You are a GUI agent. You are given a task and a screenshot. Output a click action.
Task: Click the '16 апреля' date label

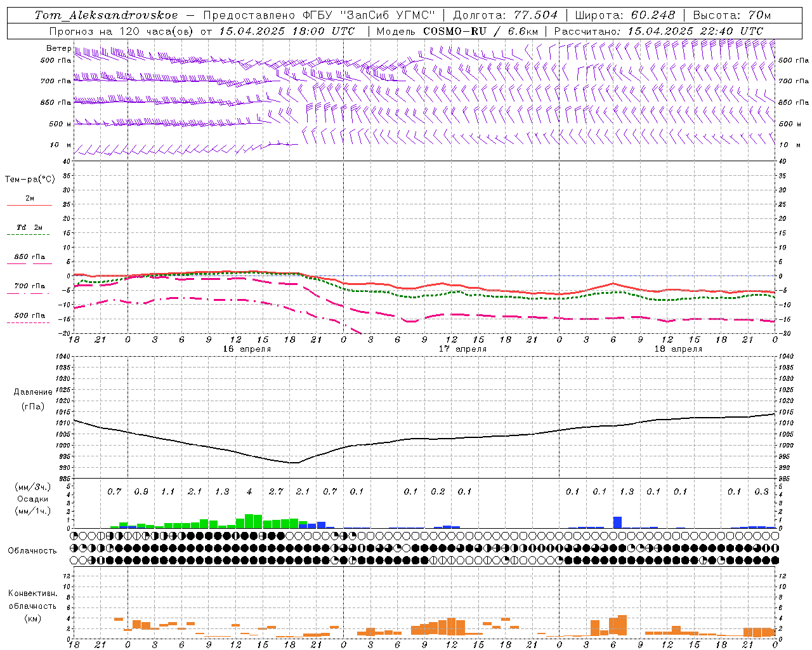point(247,349)
